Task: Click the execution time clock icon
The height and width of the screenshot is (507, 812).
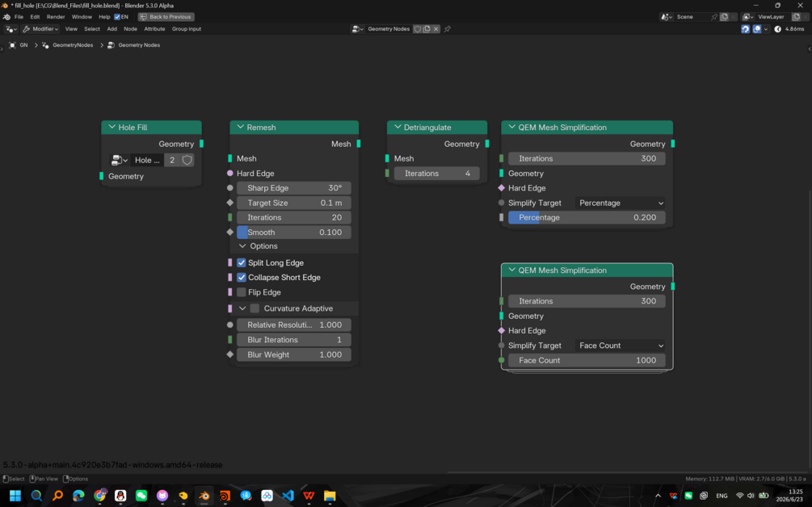Action: 777,29
